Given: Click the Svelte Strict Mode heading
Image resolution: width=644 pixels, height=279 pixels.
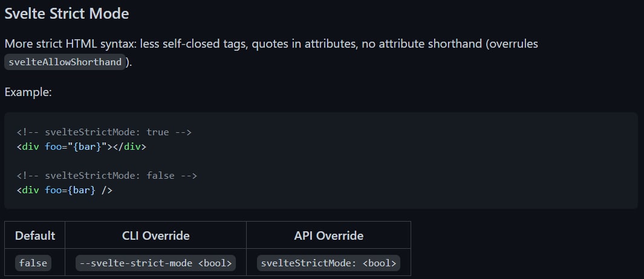Looking at the screenshot, I should 67,13.
